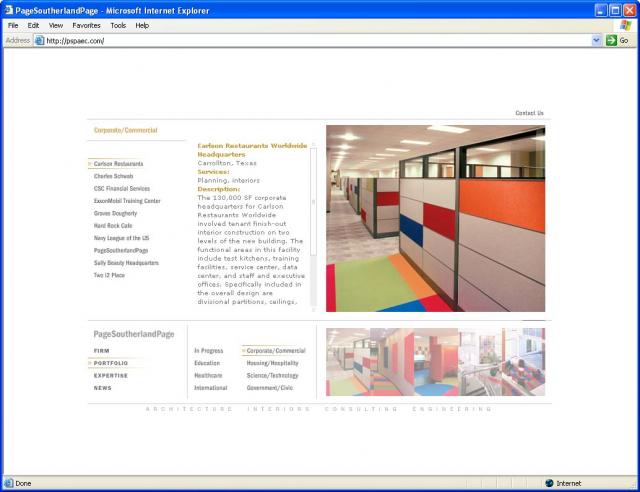
Task: Select the Charles Schwab project
Action: [x=113, y=176]
